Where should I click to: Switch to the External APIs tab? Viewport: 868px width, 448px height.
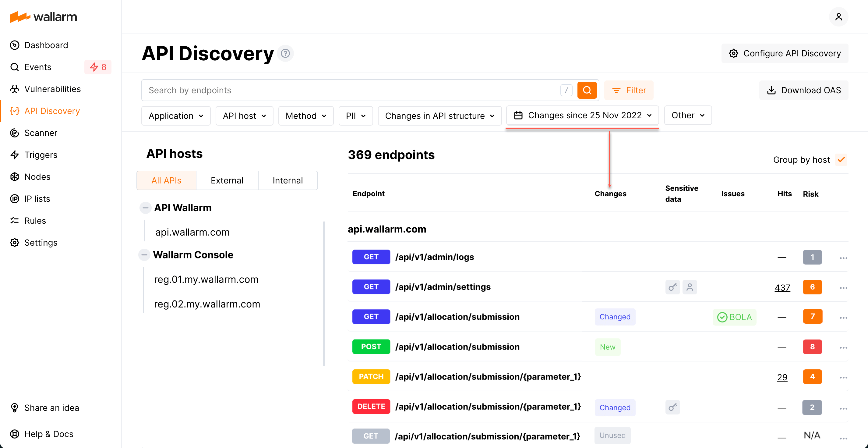coord(227,180)
